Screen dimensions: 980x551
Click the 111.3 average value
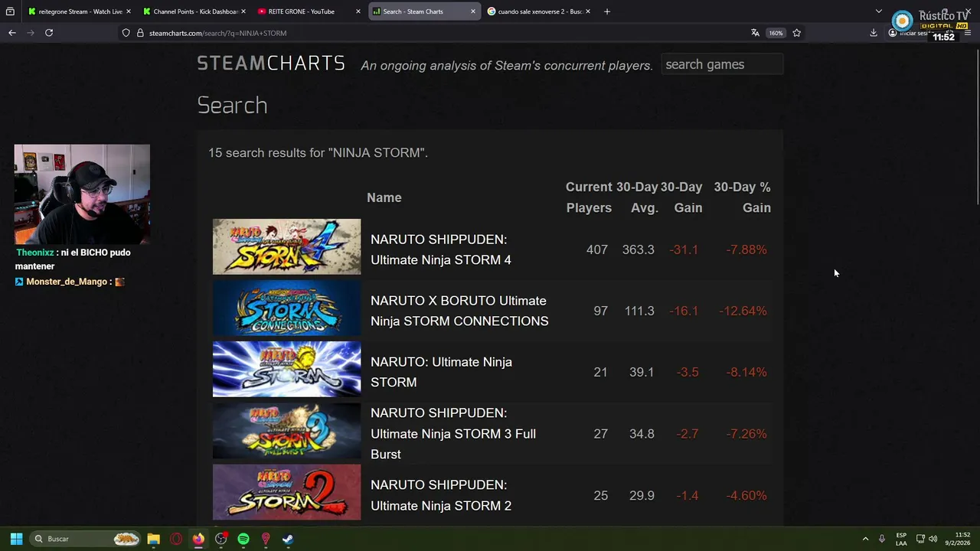(x=639, y=311)
